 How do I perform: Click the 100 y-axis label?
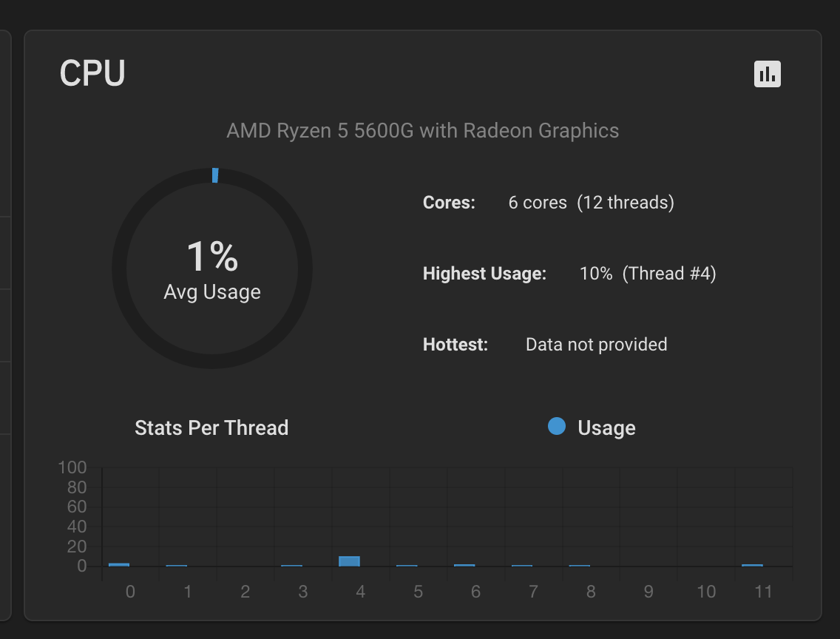tap(72, 467)
